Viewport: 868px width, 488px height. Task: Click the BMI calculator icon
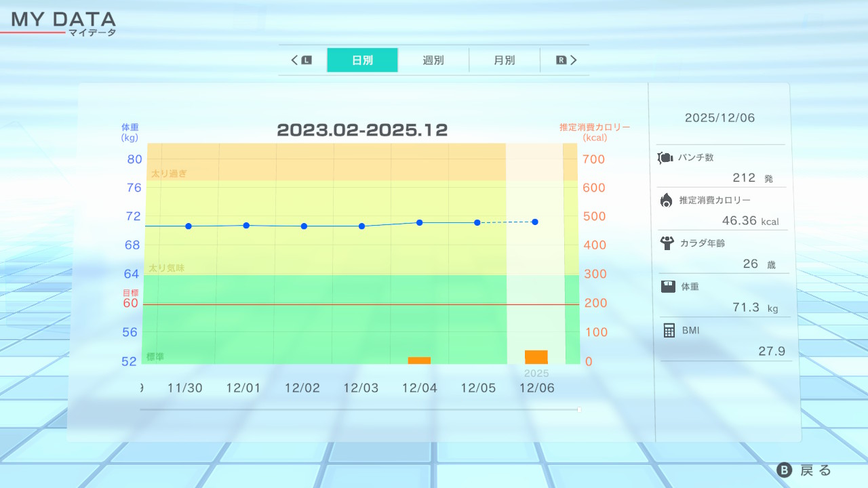pyautogui.click(x=669, y=331)
